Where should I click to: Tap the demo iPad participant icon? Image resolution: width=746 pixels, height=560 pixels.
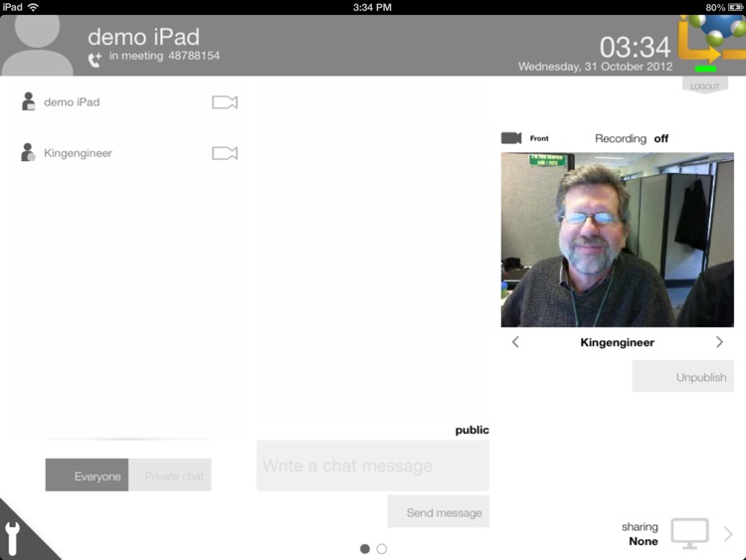click(x=29, y=101)
